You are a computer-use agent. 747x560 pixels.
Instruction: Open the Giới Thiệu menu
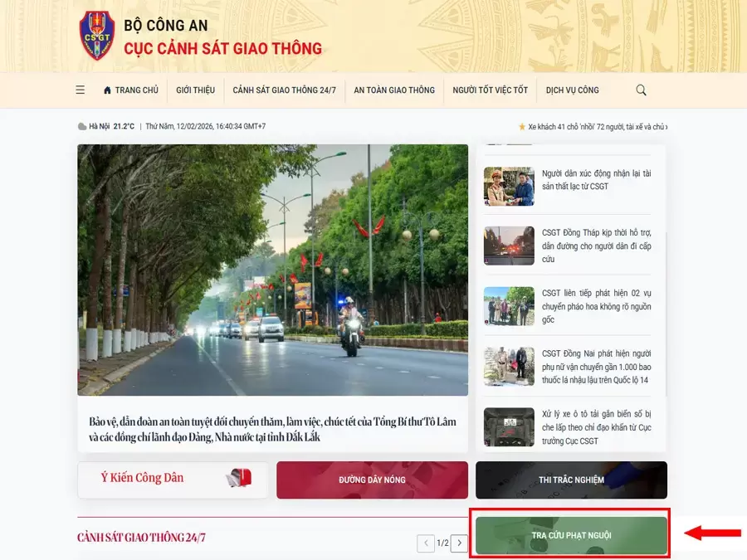[194, 90]
